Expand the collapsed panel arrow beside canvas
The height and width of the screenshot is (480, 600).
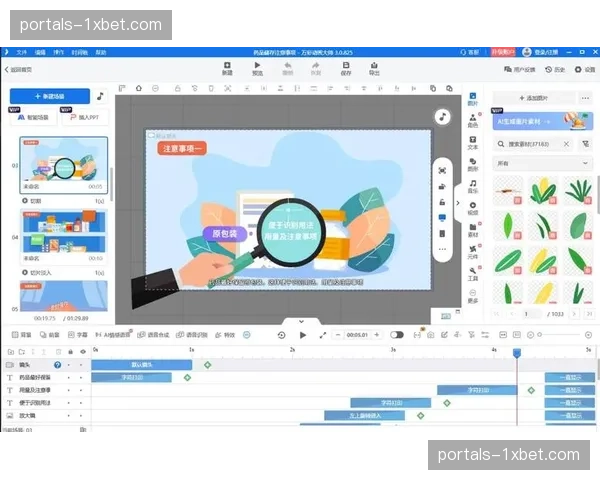458,203
